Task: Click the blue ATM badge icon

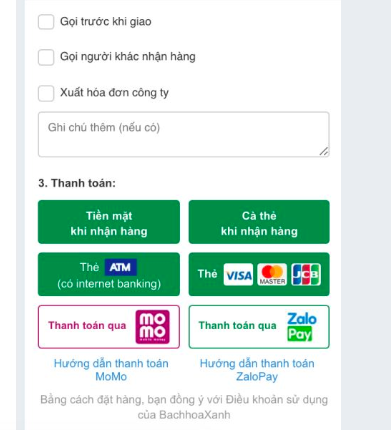Action: (x=121, y=267)
